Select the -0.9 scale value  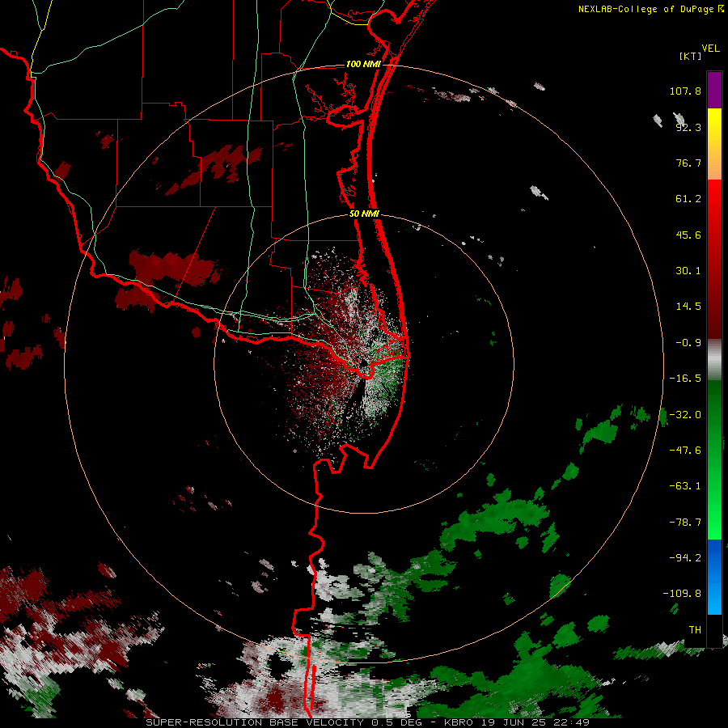688,343
